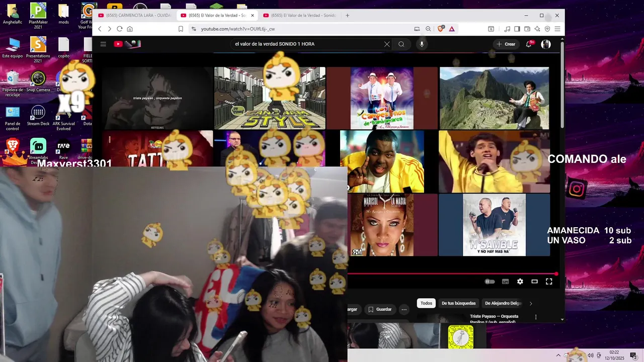Select the De tus búsquedas chip
Screen dimensions: 644x362
pyautogui.click(x=458, y=303)
